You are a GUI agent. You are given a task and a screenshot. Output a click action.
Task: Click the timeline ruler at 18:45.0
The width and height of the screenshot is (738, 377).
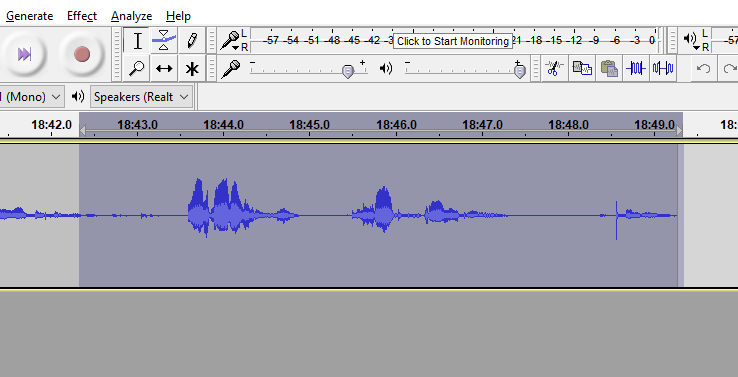(x=309, y=125)
